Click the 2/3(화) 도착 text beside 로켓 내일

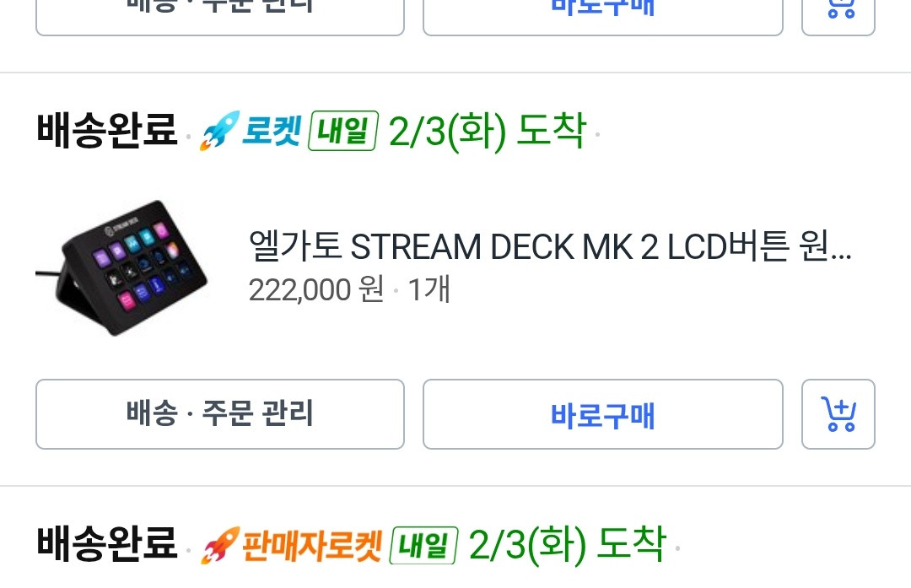(x=488, y=132)
